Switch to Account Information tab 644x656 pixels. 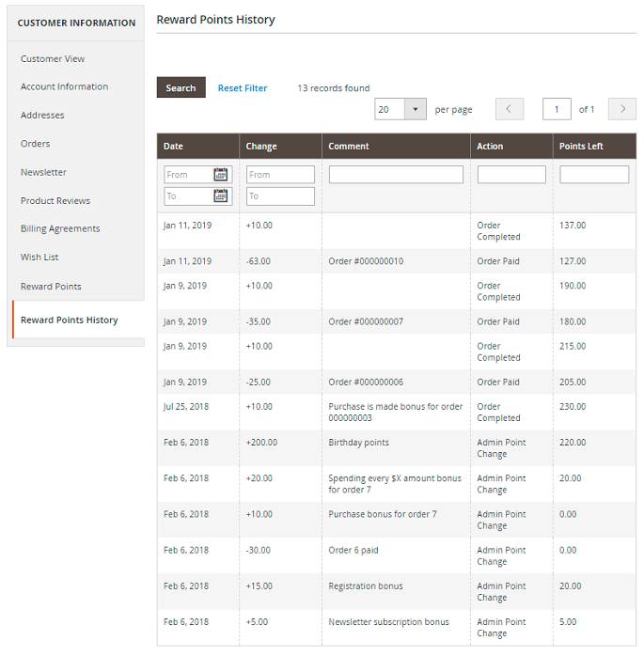pyautogui.click(x=64, y=86)
